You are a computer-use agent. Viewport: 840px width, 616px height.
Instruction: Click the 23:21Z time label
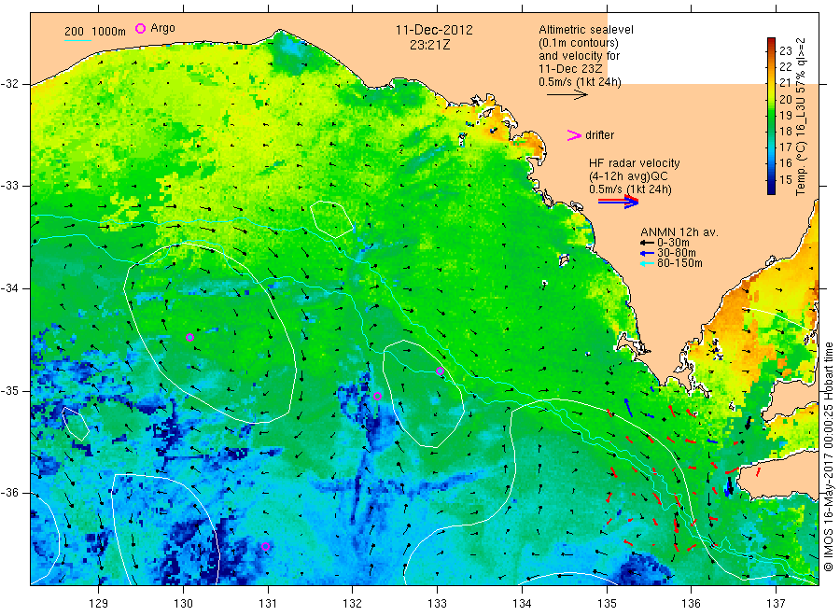pos(429,45)
